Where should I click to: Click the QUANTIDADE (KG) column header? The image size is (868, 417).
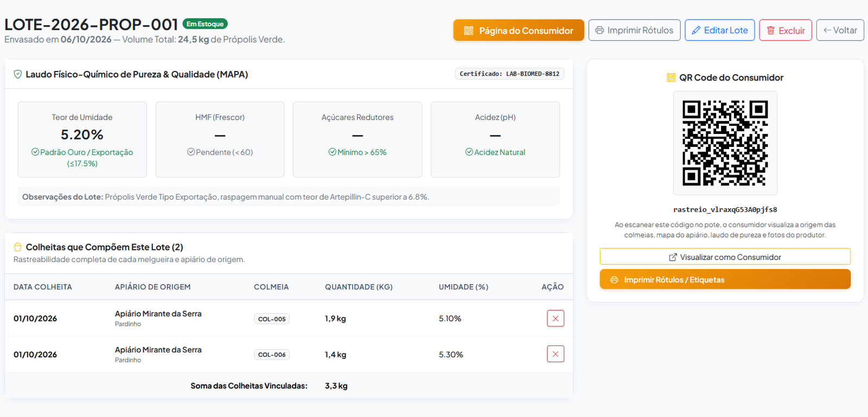click(359, 287)
